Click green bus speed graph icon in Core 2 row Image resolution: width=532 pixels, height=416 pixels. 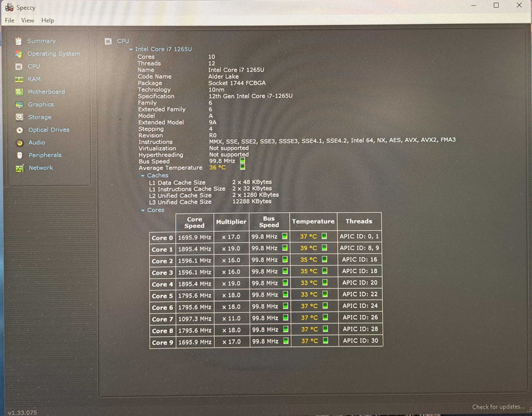pos(284,260)
